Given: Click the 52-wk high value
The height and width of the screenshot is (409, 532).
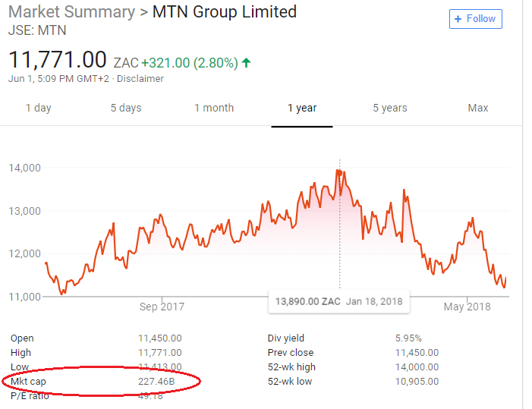Looking at the screenshot, I should [417, 367].
